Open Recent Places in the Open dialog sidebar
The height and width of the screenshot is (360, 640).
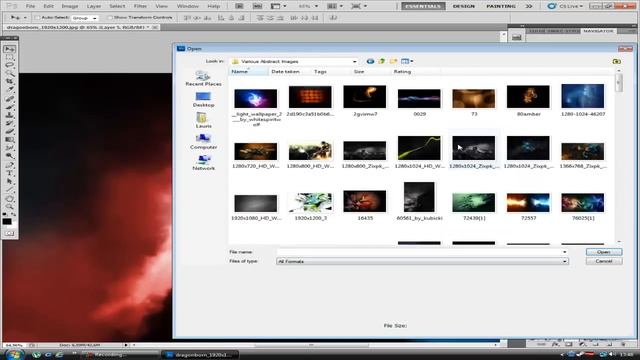[x=203, y=78]
